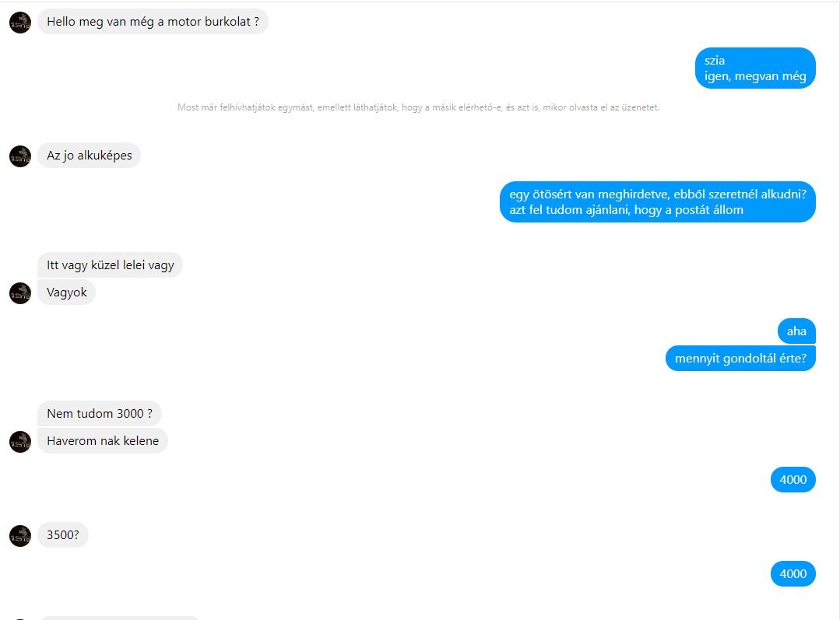Click the avatar next to "Az jo alkuképes"

tap(20, 156)
